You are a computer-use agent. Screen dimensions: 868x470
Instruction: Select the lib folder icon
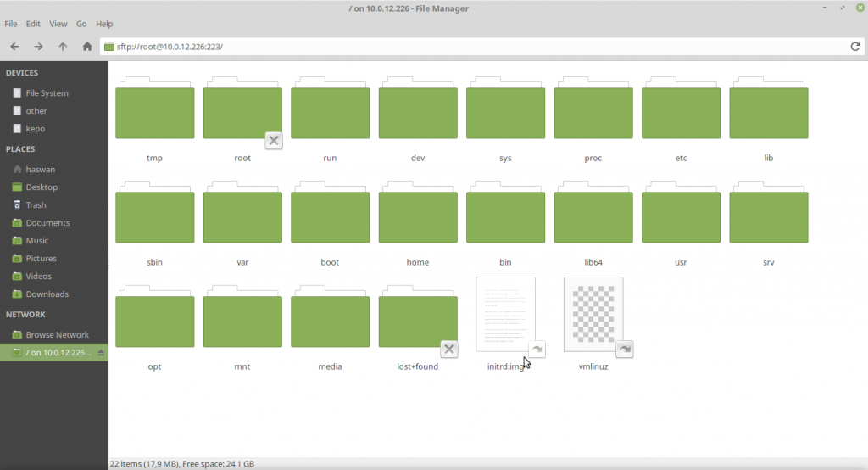click(768, 108)
